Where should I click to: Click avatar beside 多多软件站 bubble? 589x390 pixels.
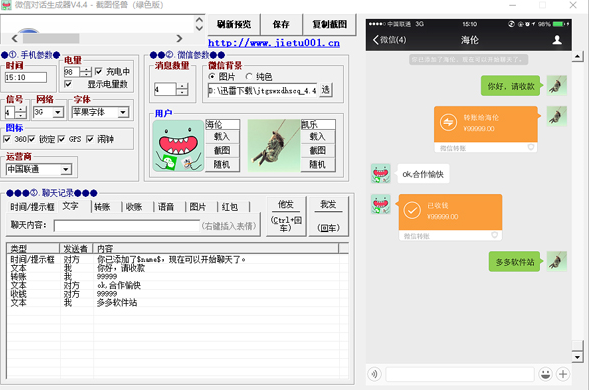pos(556,262)
